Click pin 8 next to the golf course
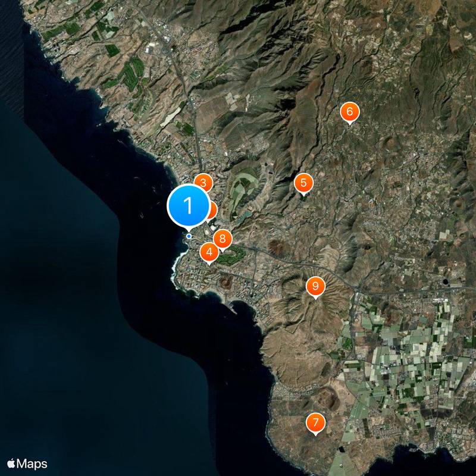476x476 pixels. [223, 238]
